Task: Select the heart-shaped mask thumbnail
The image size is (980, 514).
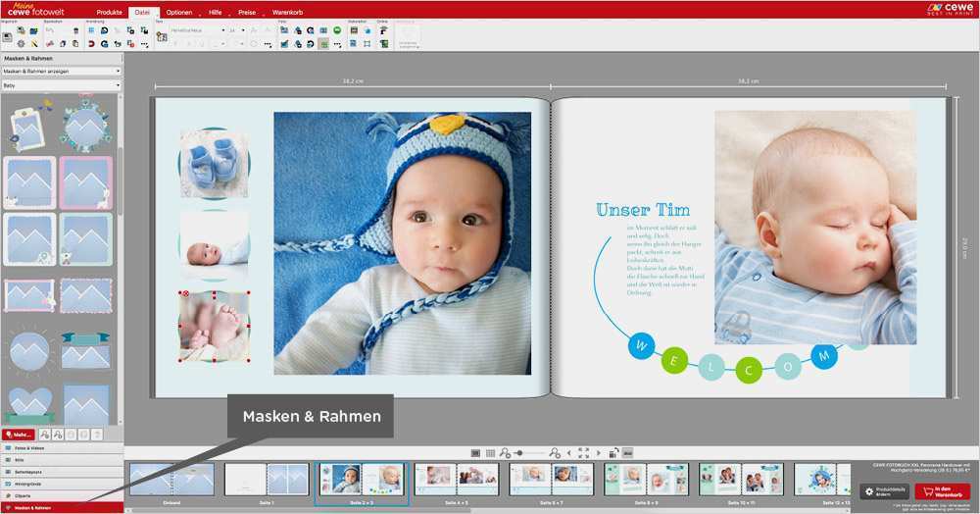Action: coord(29,403)
